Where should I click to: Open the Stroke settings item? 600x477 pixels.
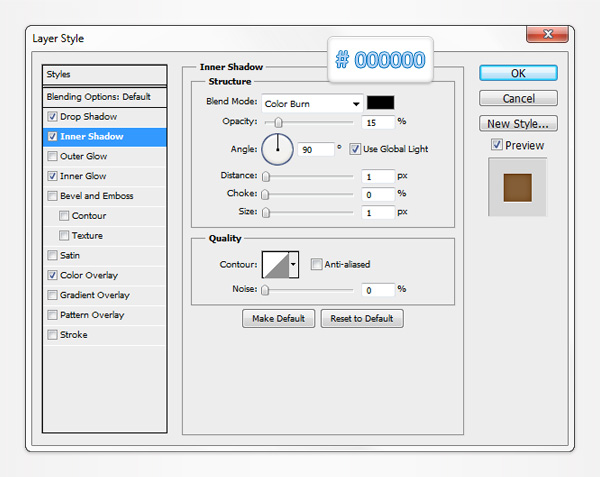(73, 335)
